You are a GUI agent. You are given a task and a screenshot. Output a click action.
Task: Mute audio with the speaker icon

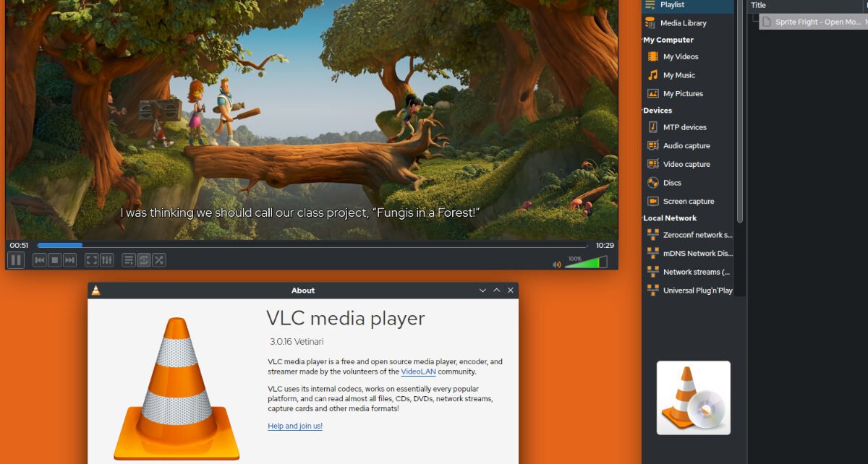[x=557, y=265]
